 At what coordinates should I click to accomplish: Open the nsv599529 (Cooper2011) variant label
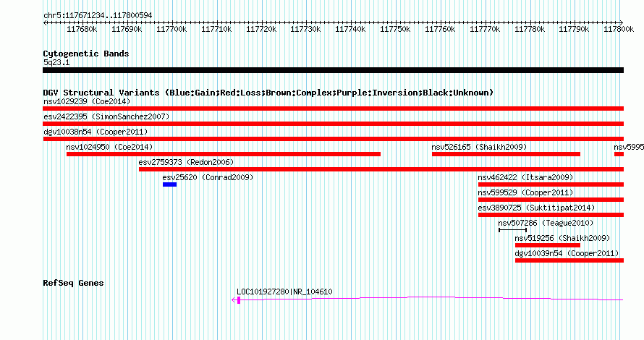(525, 192)
